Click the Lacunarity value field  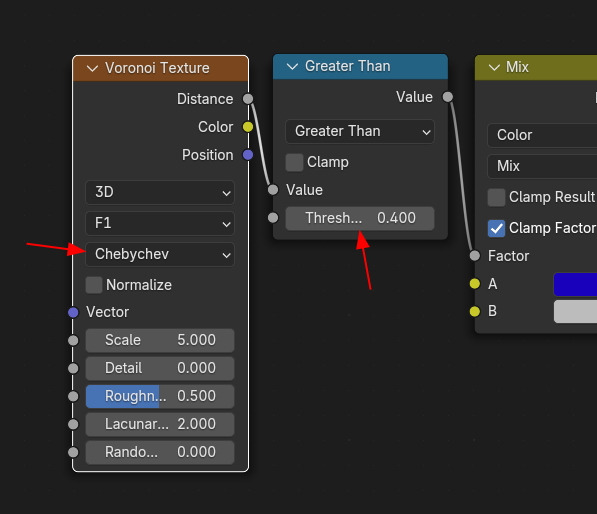click(160, 424)
